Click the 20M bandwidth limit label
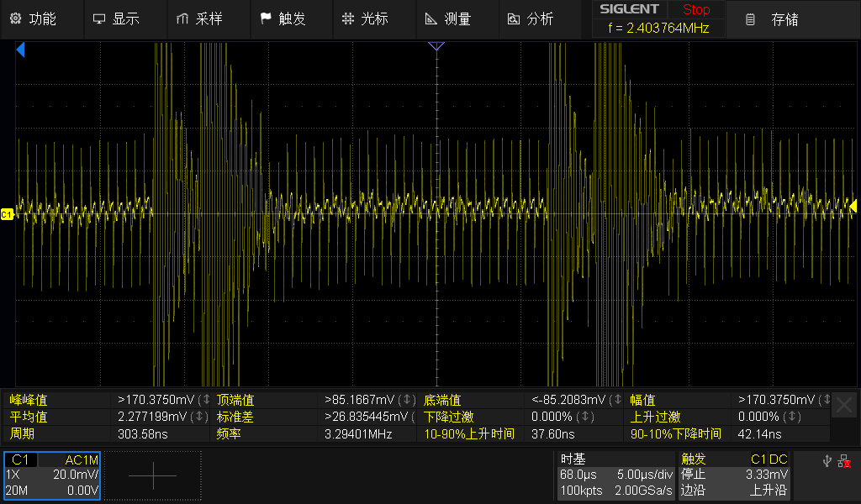This screenshot has height=504, width=861. point(17,491)
